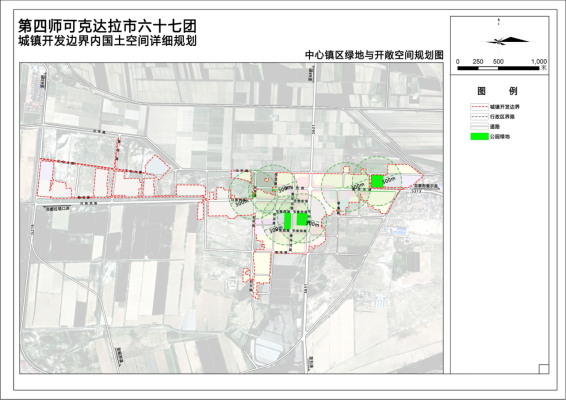The width and height of the screenshot is (566, 400).
Task: Click the gray dashed 行政区界限 legend symbol
Action: pyautogui.click(x=479, y=117)
